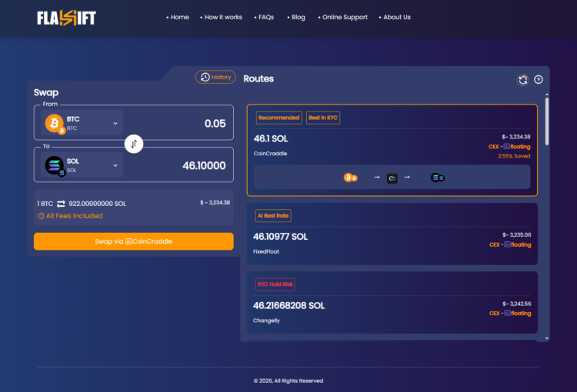Open the routes help icon
Screen dimensions: 577x392
pos(539,79)
